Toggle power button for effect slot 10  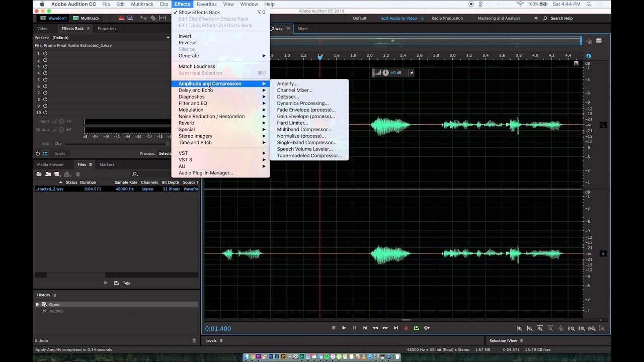(x=45, y=112)
